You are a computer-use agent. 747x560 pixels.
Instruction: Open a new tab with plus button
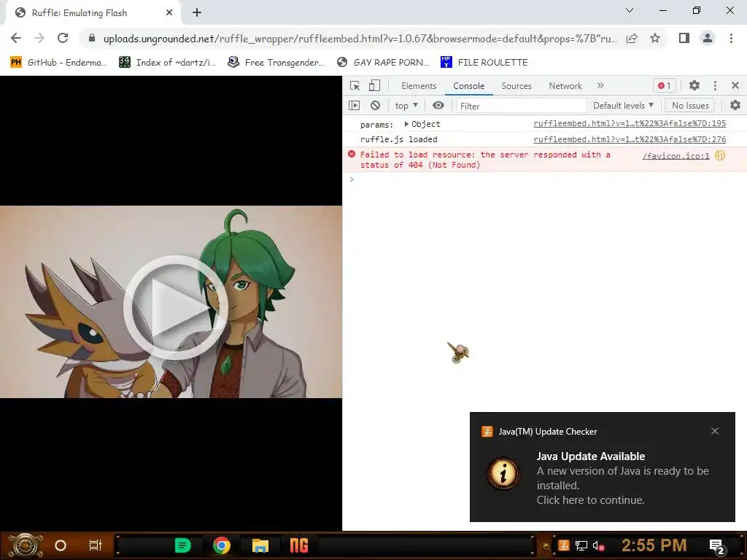point(197,13)
